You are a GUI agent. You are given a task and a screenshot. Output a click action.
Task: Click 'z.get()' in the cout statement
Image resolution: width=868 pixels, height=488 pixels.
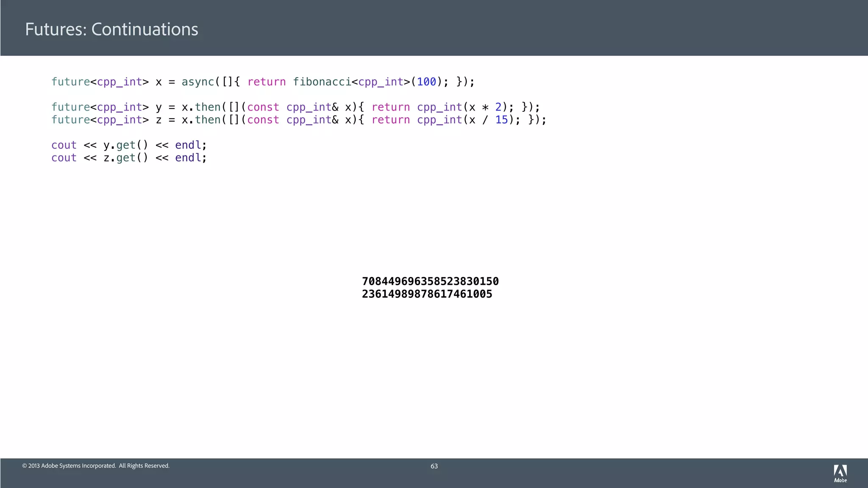click(x=125, y=158)
